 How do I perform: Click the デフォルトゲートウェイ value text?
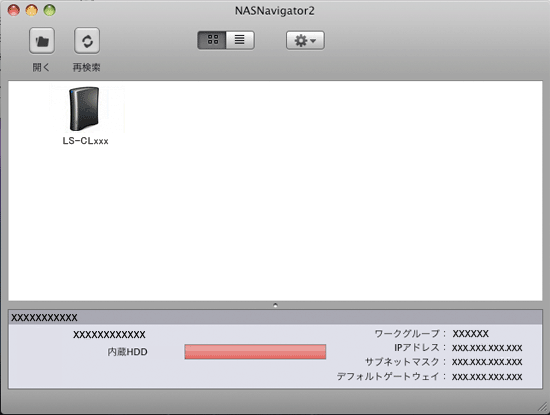pos(487,377)
